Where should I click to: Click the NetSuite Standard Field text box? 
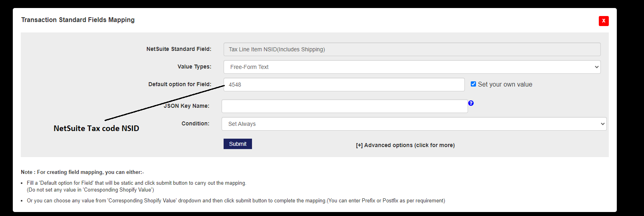[412, 49]
